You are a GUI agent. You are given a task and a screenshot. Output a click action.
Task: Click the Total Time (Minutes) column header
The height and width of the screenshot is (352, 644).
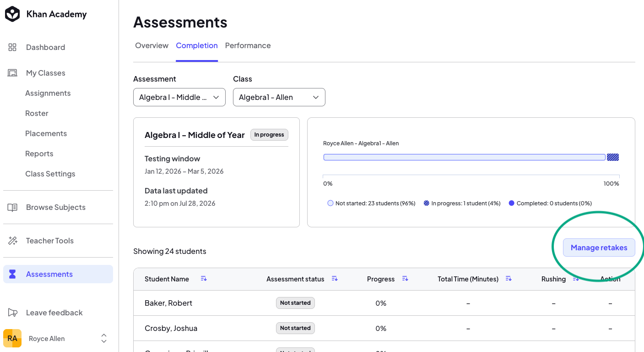click(x=468, y=279)
